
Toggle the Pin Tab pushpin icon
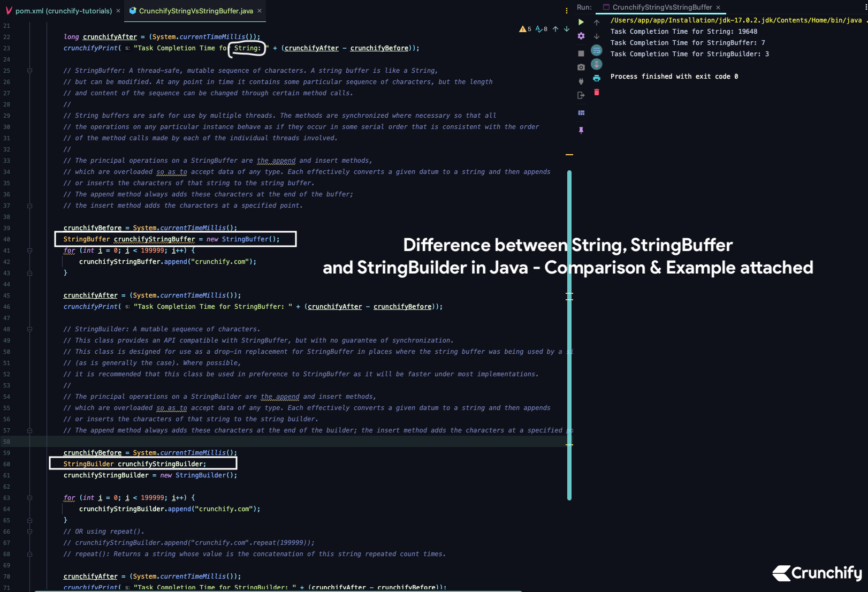click(581, 130)
